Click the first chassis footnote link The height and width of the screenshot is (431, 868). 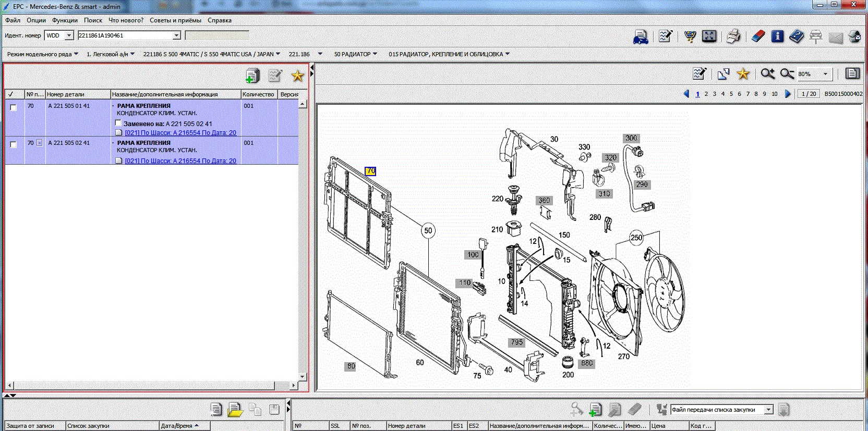pyautogui.click(x=180, y=133)
